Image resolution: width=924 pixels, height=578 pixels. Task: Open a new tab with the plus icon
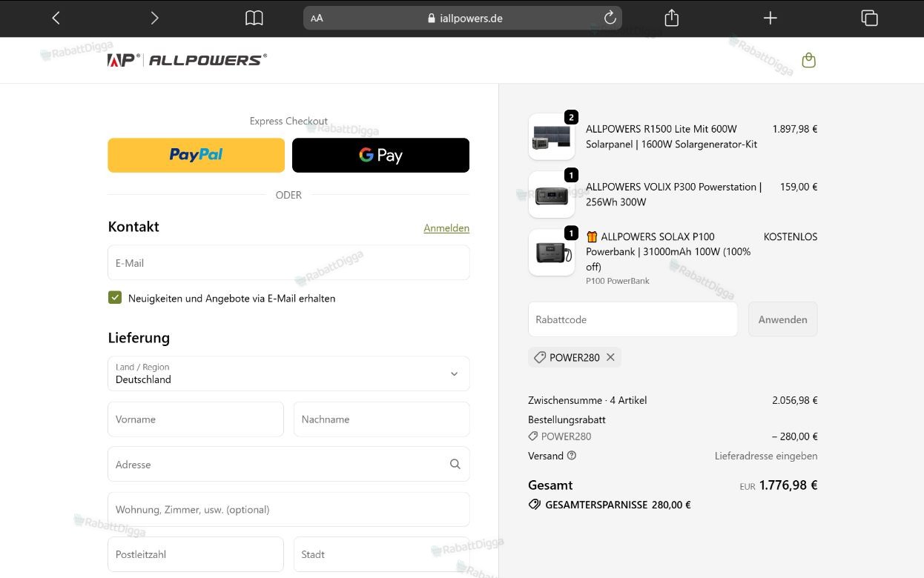[770, 18]
